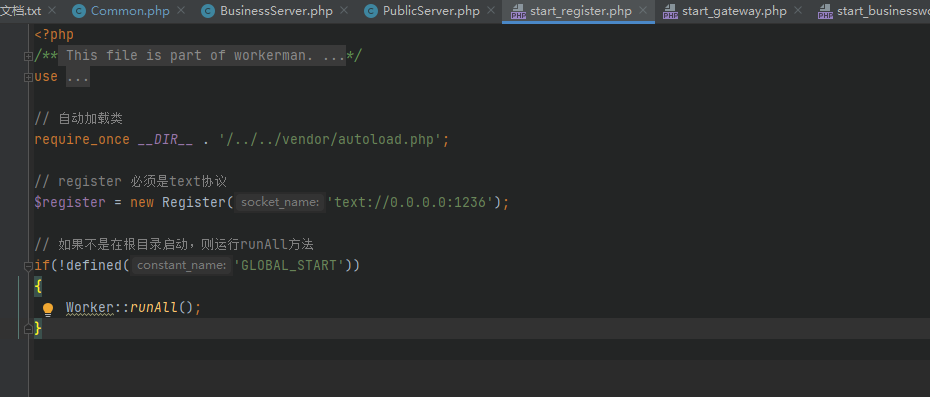Viewport: 930px width, 397px height.
Task: Click the closing brace fold marker
Action: pyautogui.click(x=28, y=328)
